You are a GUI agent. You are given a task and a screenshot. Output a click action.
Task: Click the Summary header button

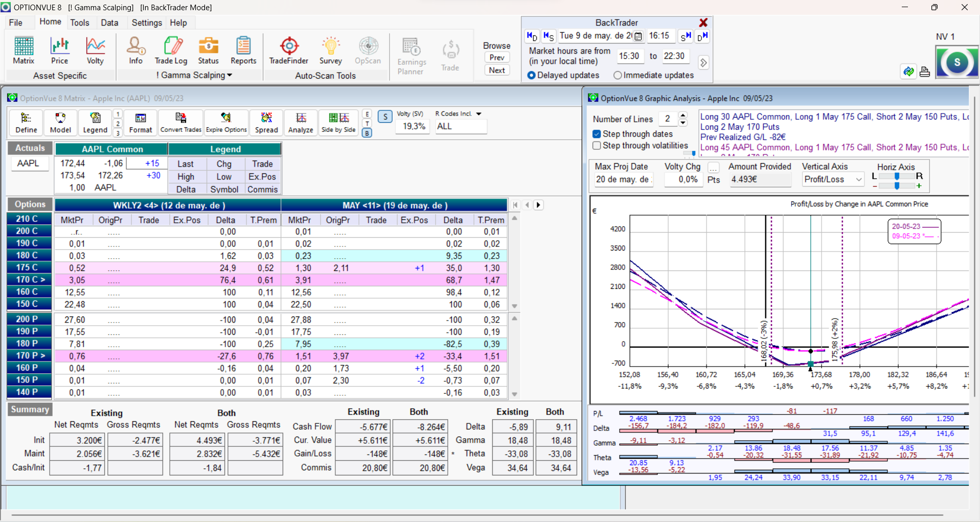click(x=30, y=410)
